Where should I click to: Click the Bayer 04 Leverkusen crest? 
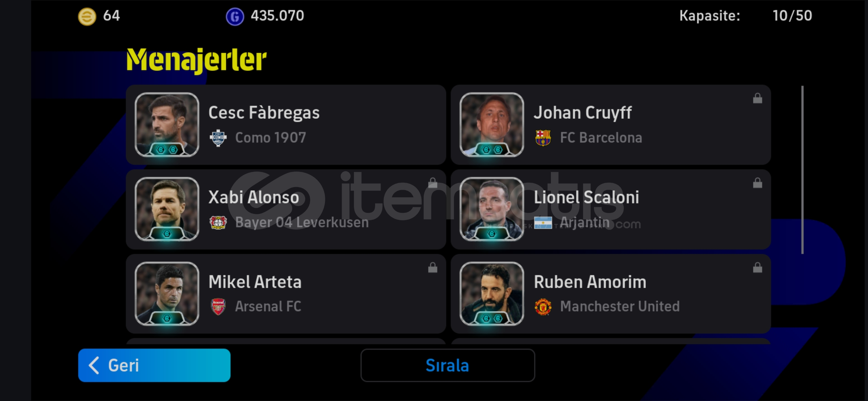[218, 222]
